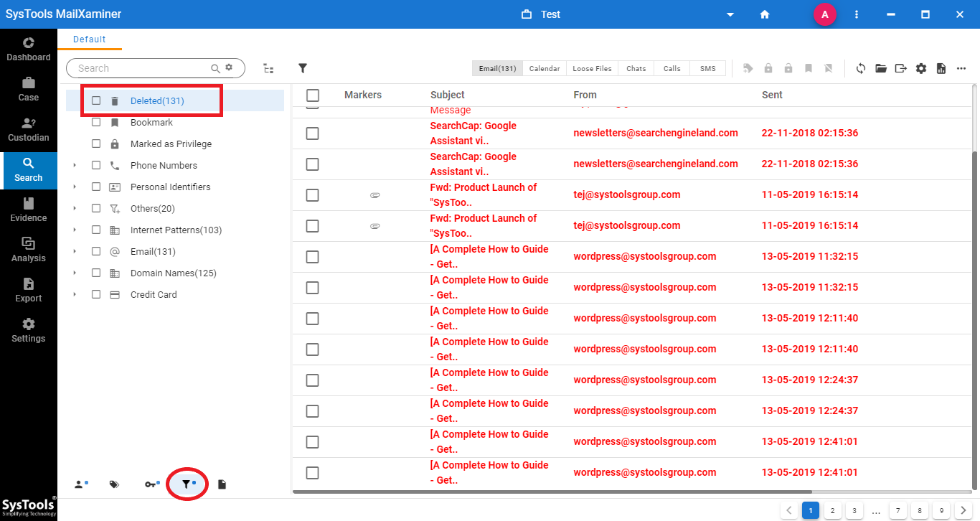Tick the Phone Numbers checkbox

[96, 165]
